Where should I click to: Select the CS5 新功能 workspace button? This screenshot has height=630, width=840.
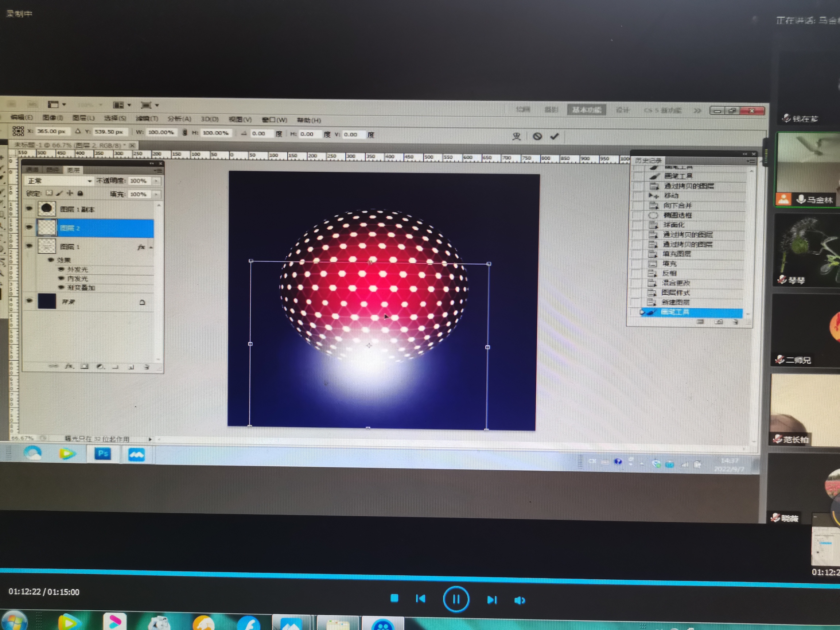pyautogui.click(x=663, y=110)
